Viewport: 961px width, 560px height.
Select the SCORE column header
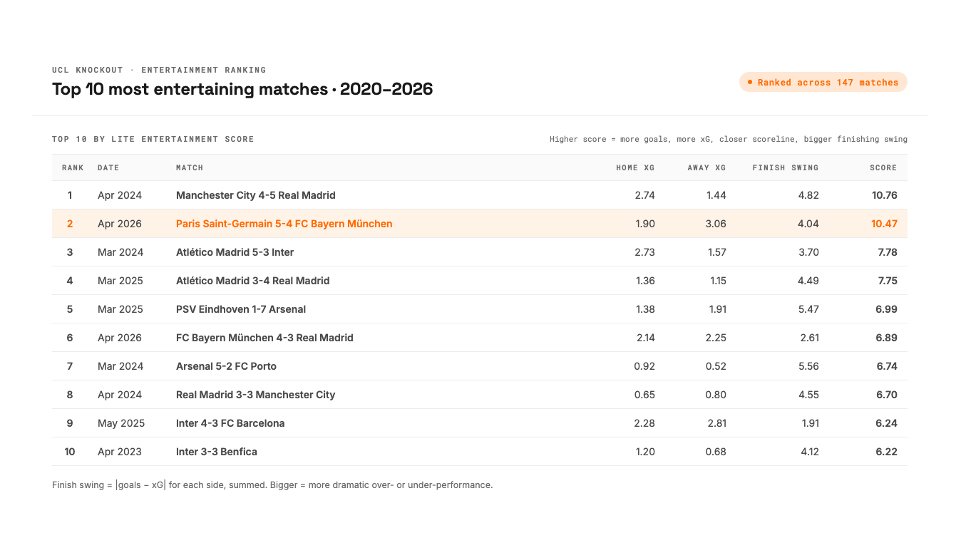[883, 167]
